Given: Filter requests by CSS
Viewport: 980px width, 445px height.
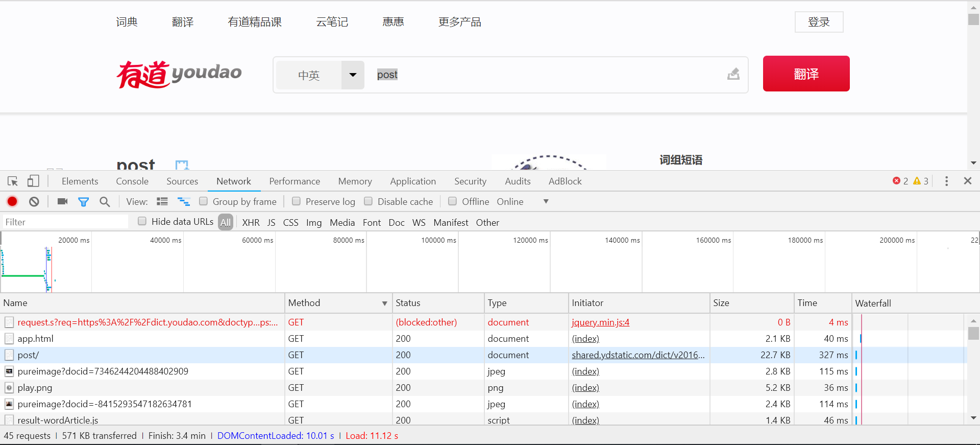Looking at the screenshot, I should 290,223.
